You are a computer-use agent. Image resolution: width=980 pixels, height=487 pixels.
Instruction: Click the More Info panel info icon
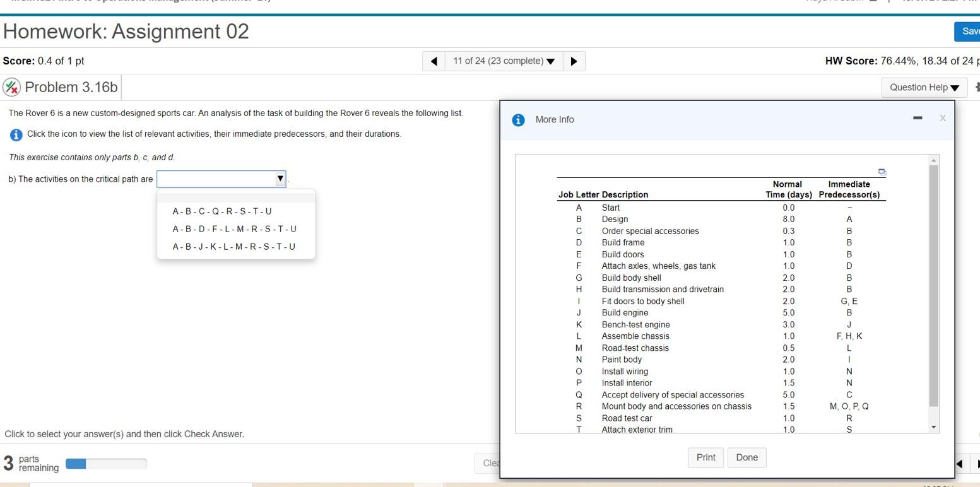[x=518, y=120]
